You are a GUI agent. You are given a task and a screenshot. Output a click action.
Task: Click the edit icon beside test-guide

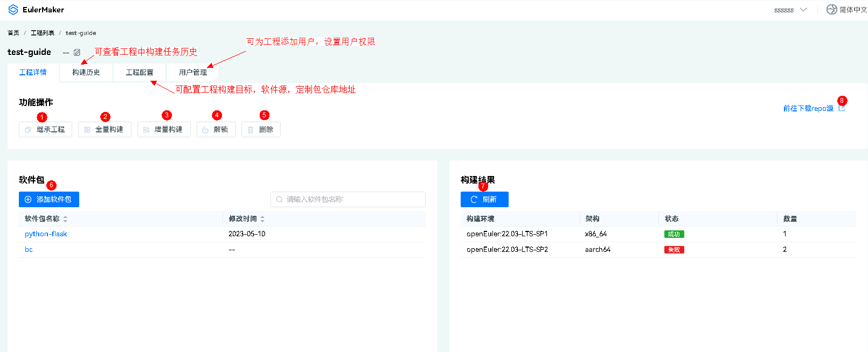[x=77, y=52]
